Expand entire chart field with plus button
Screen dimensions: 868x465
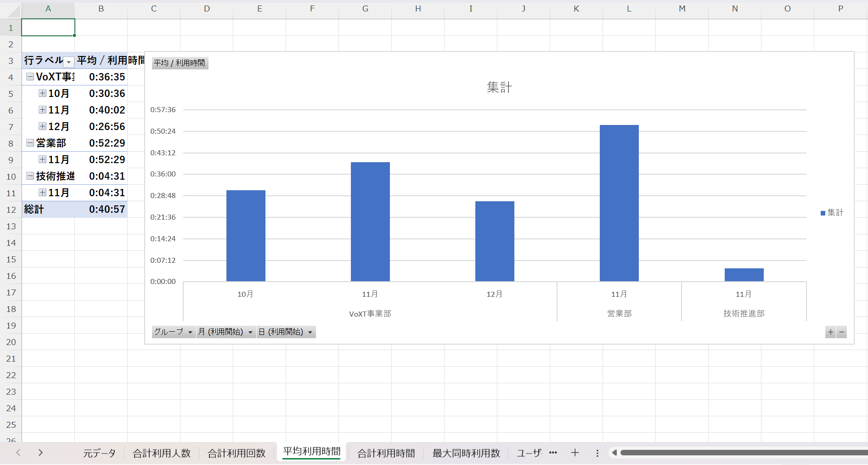click(x=830, y=332)
